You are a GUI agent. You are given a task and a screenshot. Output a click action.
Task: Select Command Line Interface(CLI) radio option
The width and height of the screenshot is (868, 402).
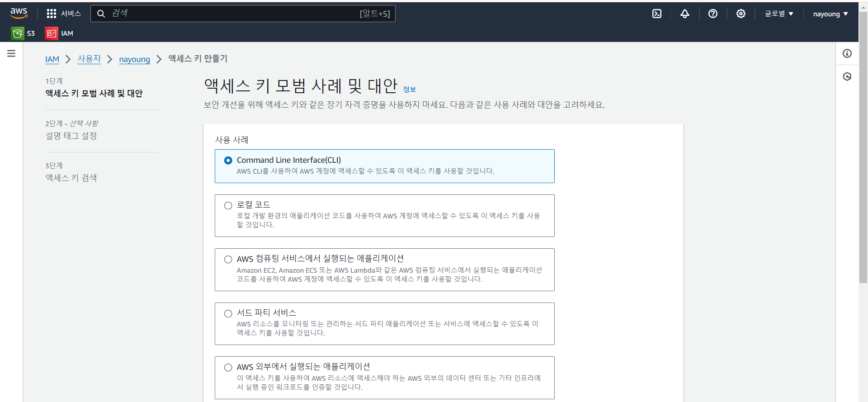tap(228, 161)
